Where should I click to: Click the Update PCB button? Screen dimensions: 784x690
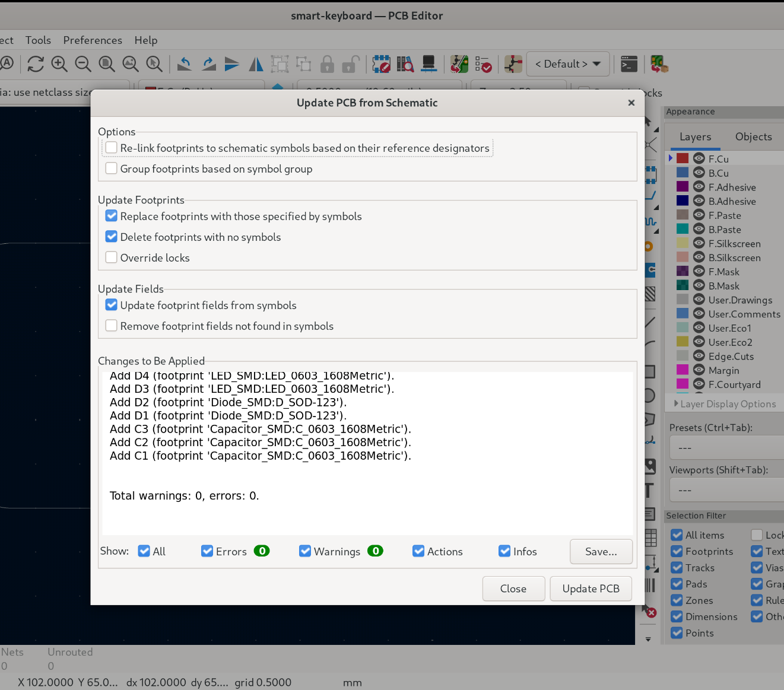point(591,589)
